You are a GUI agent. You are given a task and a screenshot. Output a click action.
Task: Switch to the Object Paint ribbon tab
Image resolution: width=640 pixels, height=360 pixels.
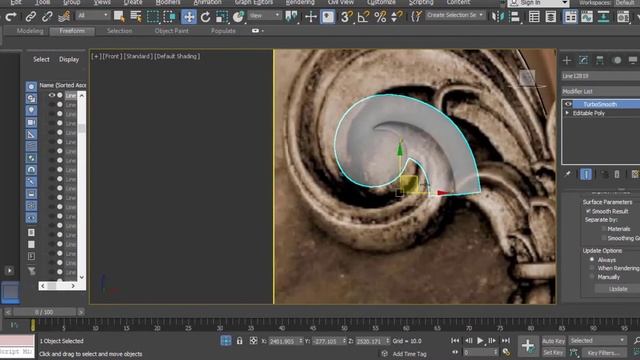pyautogui.click(x=171, y=31)
